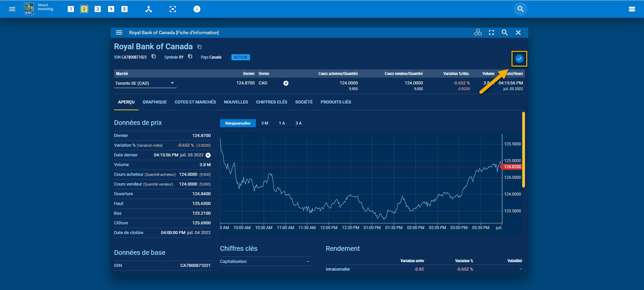Select the 3 M chart range
Viewport: 644px width, 290px height.
pos(265,123)
